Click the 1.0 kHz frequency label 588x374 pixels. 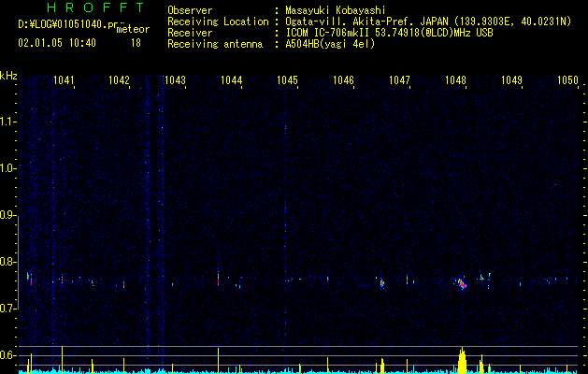[x=7, y=168]
